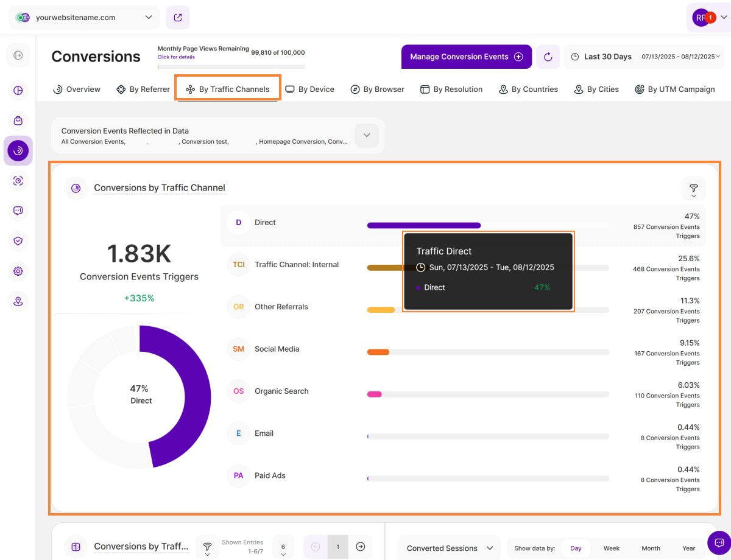Go to next page arrow
731x560 pixels.
(x=360, y=547)
